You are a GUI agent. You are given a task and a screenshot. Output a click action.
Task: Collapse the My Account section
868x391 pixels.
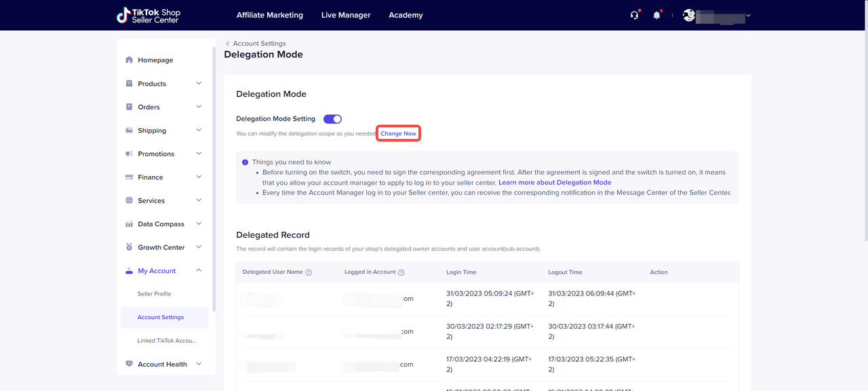199,270
